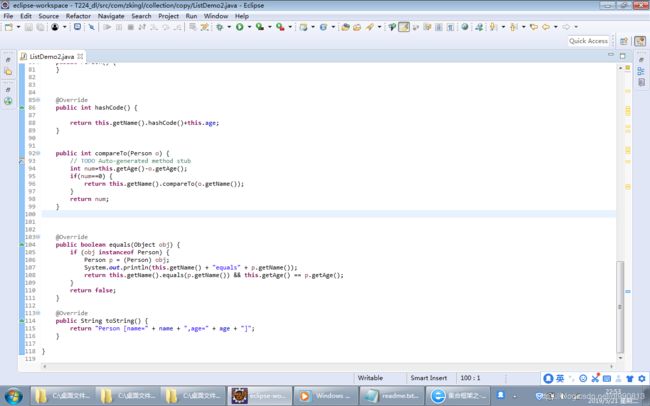Screen dimensions: 650x406
Task: Click the New Java Package icon
Action: click(x=303, y=27)
